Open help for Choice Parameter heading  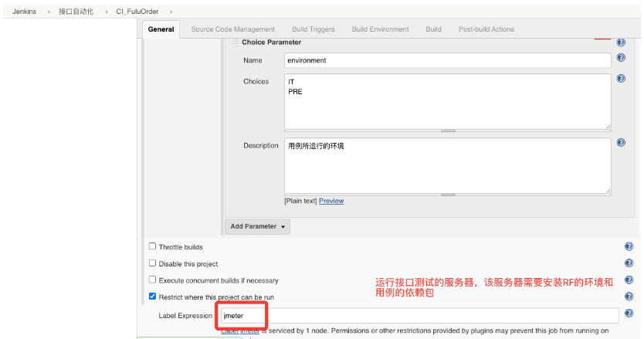[621, 42]
